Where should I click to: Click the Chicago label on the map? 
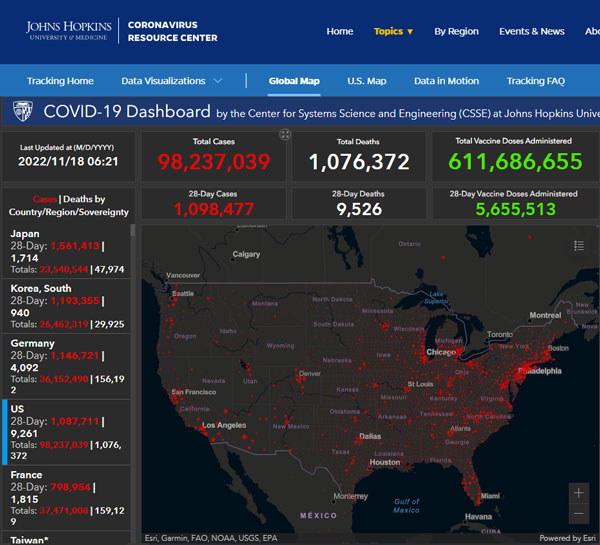[441, 352]
